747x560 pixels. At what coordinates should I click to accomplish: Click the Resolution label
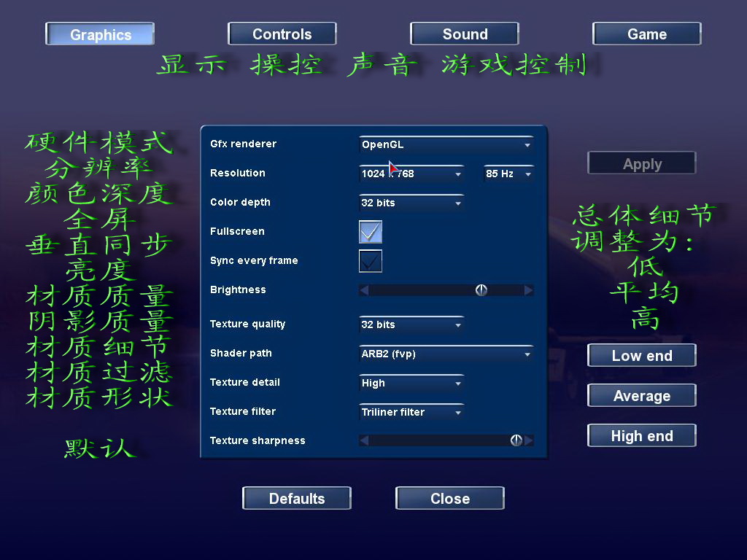[x=238, y=173]
